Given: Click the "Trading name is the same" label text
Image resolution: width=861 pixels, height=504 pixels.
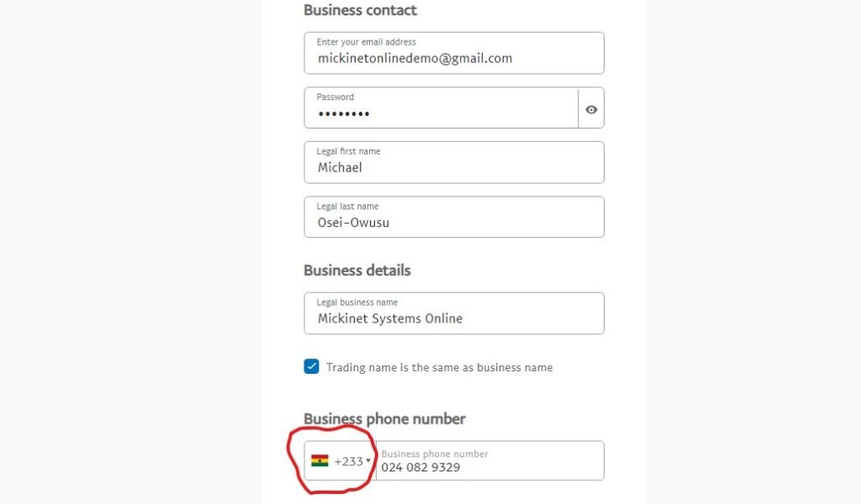Looking at the screenshot, I should click(x=439, y=367).
